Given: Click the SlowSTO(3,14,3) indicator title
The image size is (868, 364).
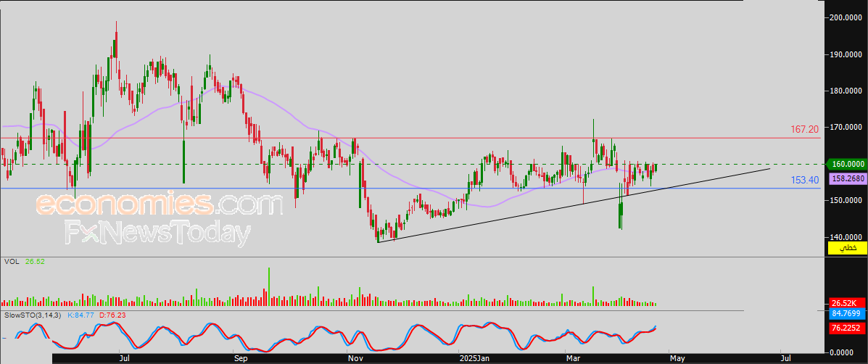Looking at the screenshot, I should pyautogui.click(x=34, y=315).
